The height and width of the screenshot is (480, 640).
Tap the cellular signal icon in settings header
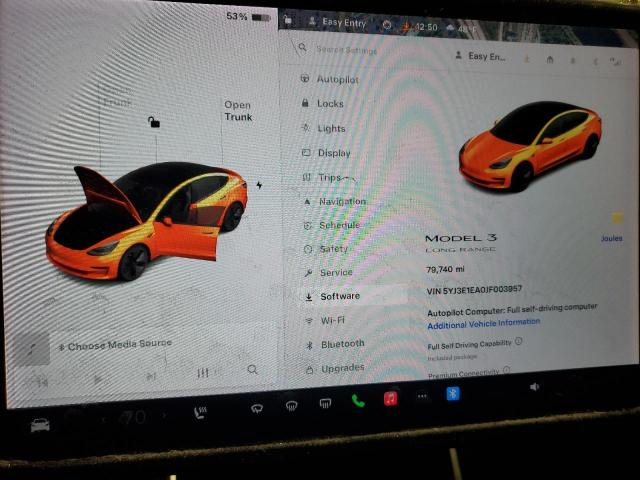point(615,62)
